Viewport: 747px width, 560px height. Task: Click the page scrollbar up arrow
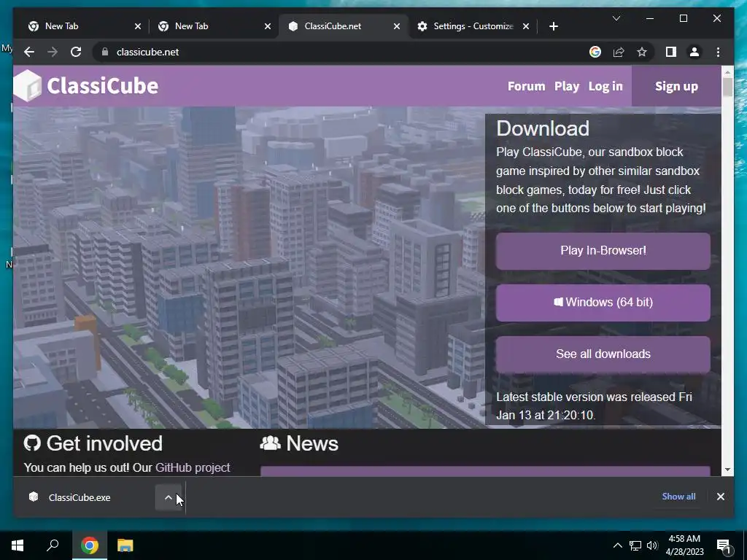pos(727,72)
